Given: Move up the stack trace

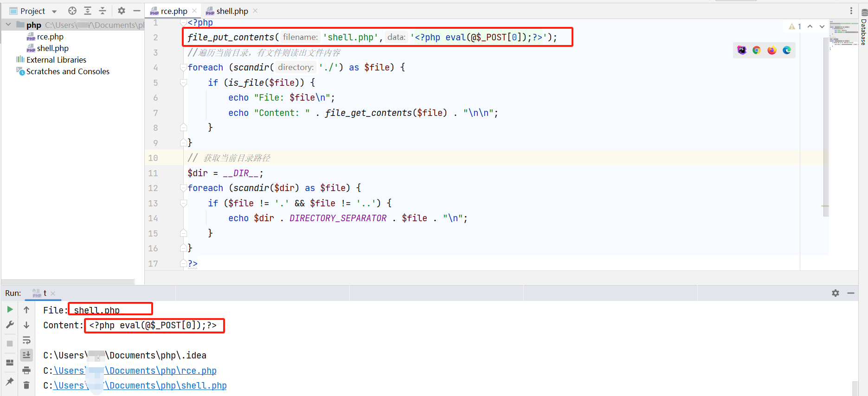Looking at the screenshot, I should point(26,310).
